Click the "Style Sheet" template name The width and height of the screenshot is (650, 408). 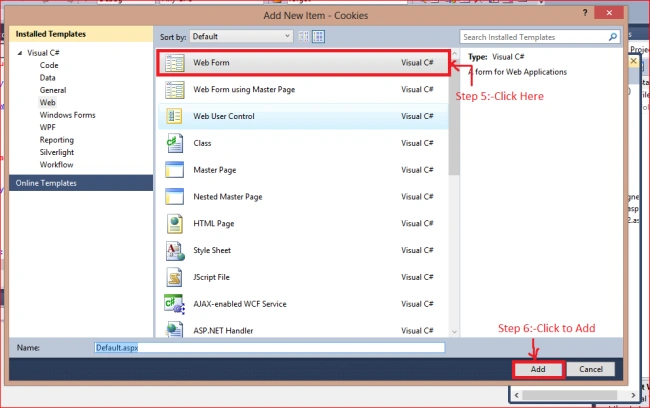[x=212, y=250]
